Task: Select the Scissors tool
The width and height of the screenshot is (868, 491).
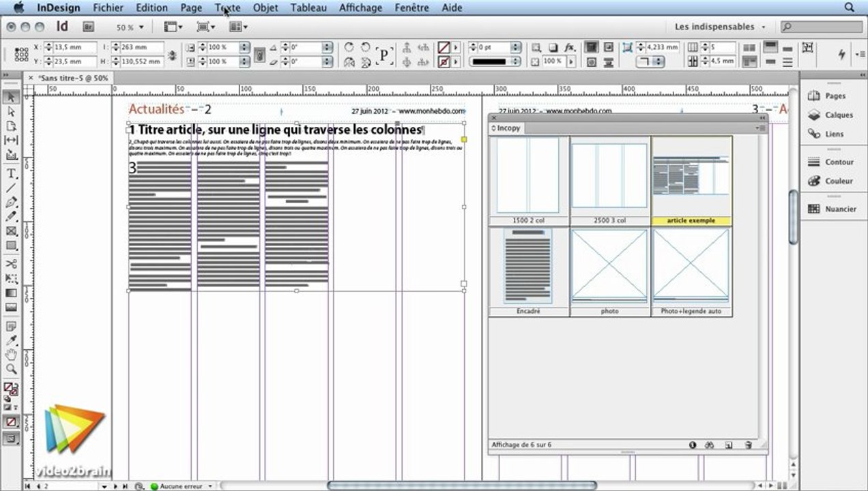Action: click(x=11, y=264)
